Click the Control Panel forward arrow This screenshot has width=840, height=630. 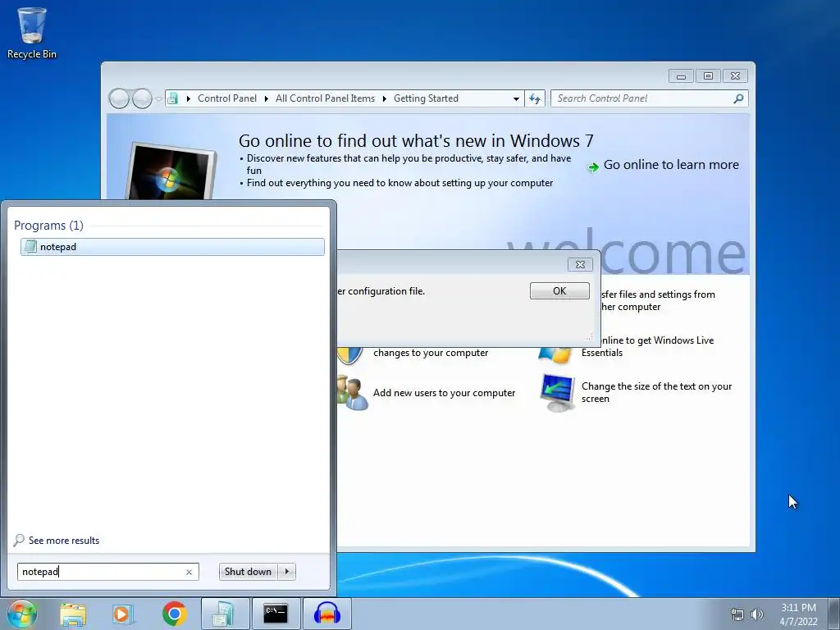(x=142, y=98)
